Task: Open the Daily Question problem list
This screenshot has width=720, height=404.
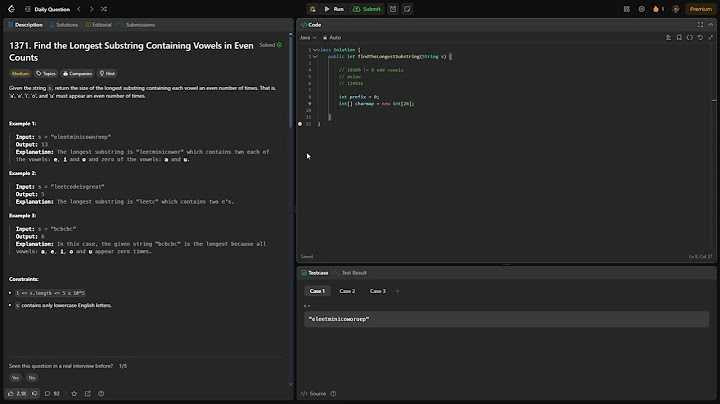Action: pos(47,9)
